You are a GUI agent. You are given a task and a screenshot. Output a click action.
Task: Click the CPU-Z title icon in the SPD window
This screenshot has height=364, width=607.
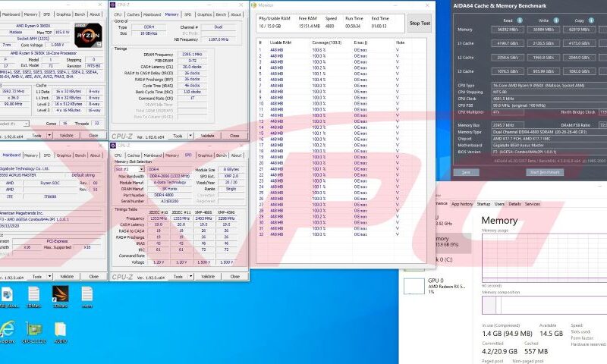(113, 146)
